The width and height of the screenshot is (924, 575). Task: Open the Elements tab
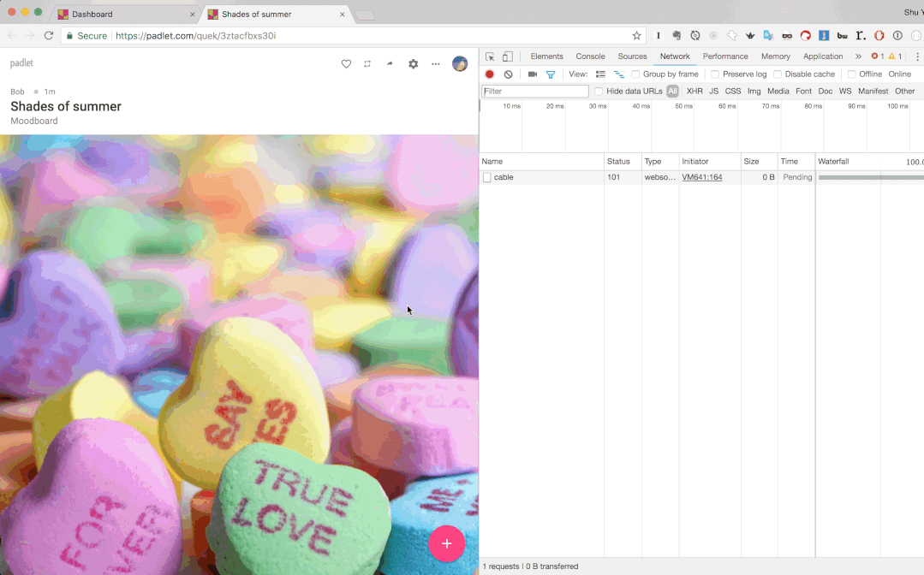[546, 56]
